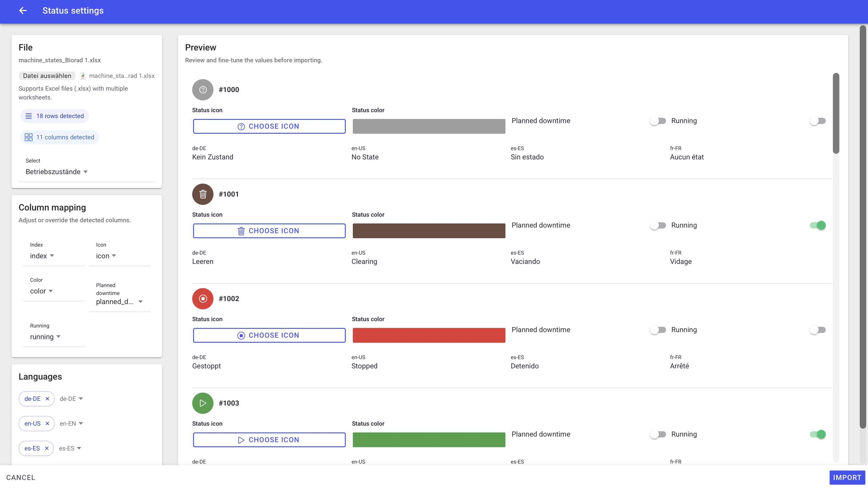Click the brown status color for #1001
The height and width of the screenshot is (490, 868).
429,231
